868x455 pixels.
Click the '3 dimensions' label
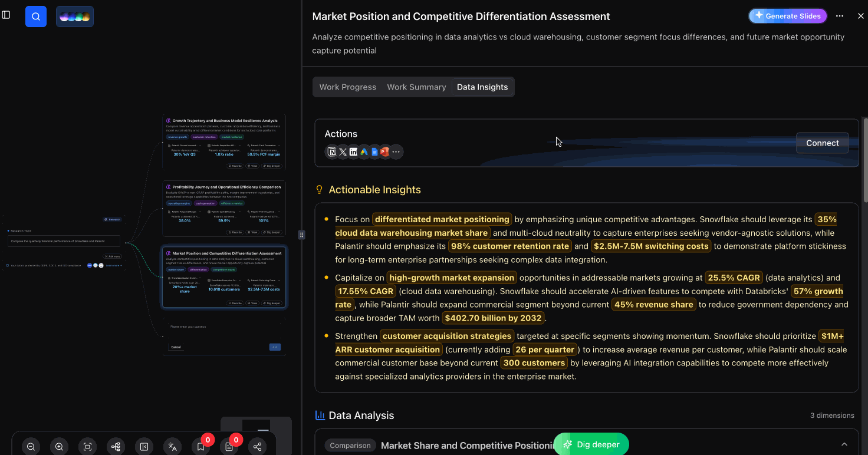[832, 416]
